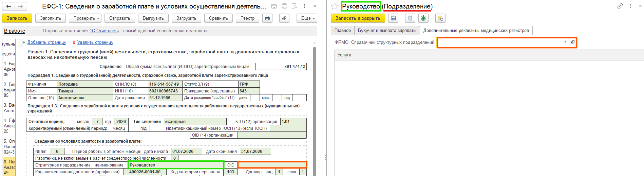Open the Еще dropdown menu

(307, 18)
